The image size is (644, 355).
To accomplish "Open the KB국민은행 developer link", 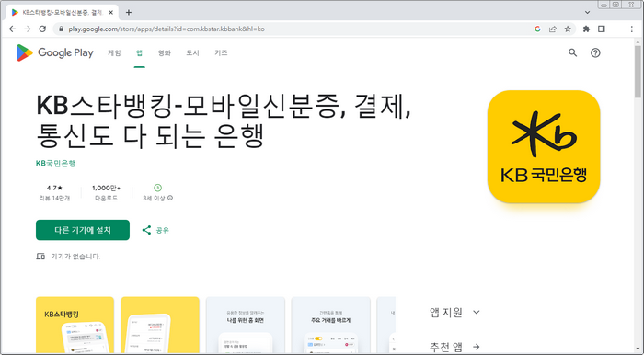I will point(56,164).
